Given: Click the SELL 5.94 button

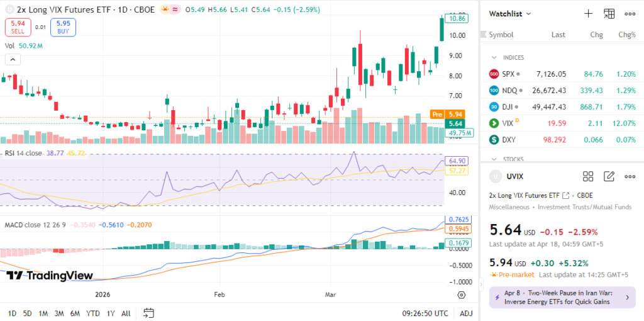Looking at the screenshot, I should tap(18, 26).
